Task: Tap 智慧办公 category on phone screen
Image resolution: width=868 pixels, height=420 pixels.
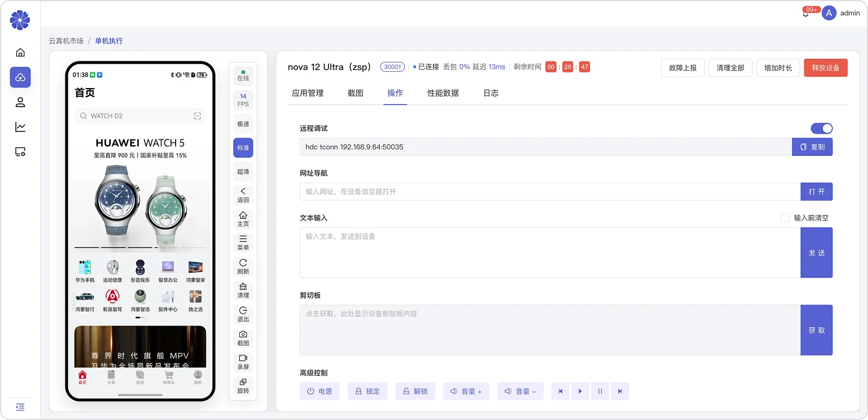Action: click(168, 271)
